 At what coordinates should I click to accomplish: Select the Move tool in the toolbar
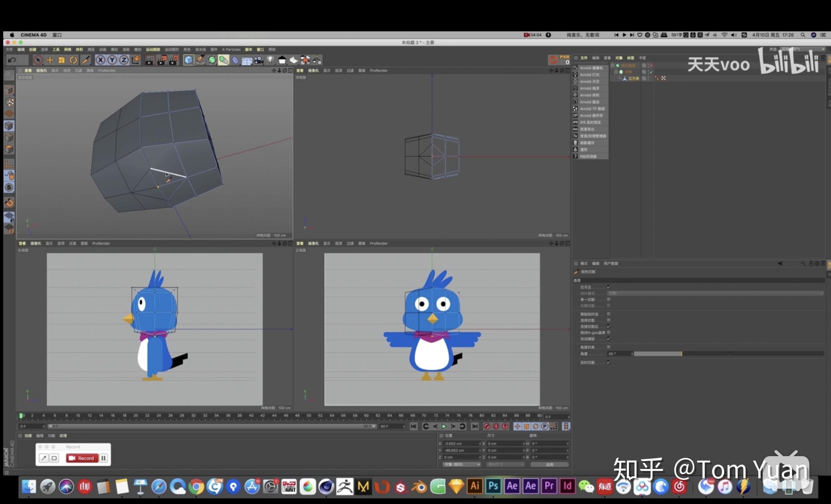click(x=50, y=60)
